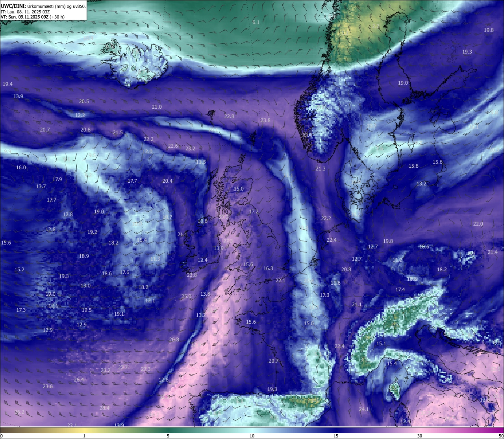This screenshot has width=504, height=439.
Task: Select the 25.0 value label
Action: (x=186, y=296)
